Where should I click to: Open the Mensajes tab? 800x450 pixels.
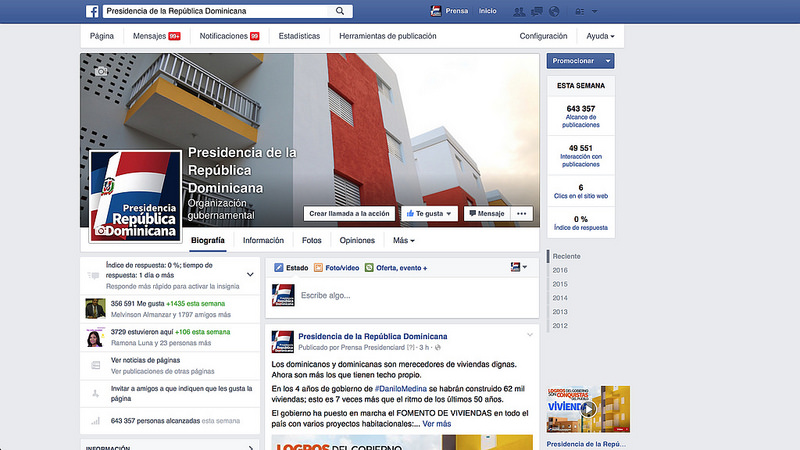click(x=157, y=36)
